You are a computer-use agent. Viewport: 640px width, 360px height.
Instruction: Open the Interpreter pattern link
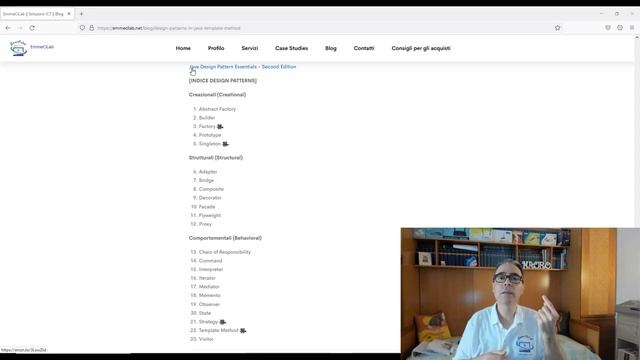[x=211, y=269]
